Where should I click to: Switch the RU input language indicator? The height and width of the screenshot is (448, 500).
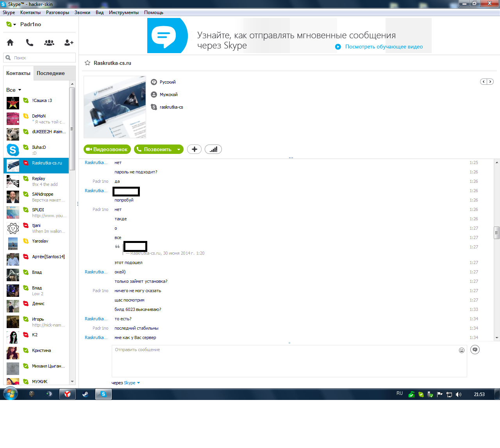tap(400, 394)
